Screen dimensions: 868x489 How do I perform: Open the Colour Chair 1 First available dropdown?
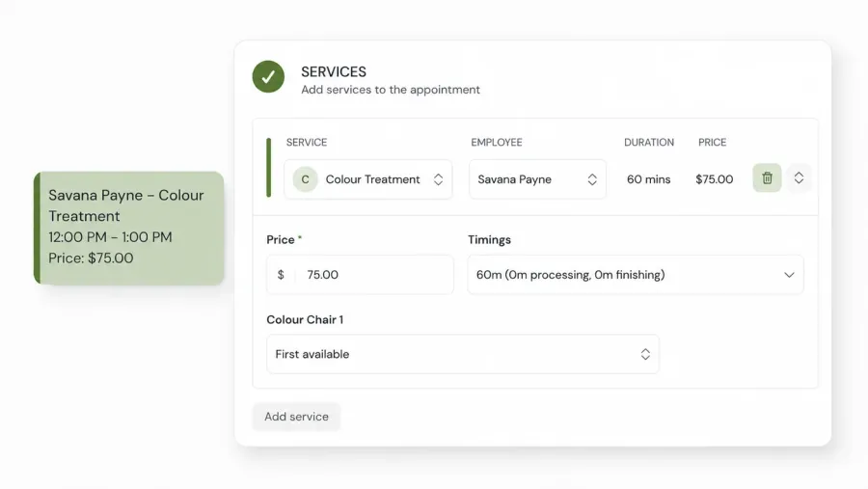463,354
